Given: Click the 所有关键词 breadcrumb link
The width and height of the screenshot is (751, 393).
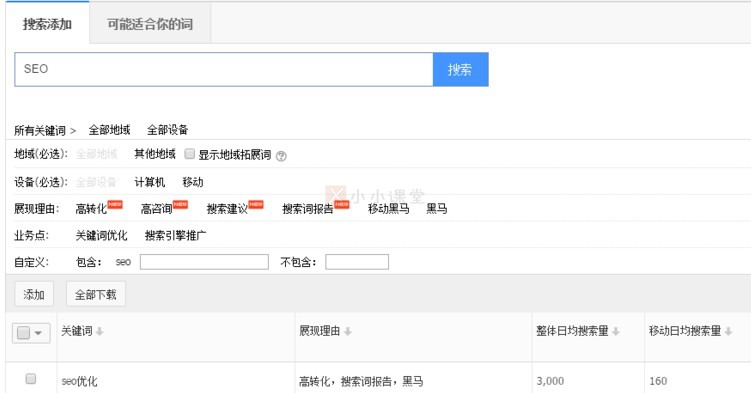Looking at the screenshot, I should coord(40,130).
